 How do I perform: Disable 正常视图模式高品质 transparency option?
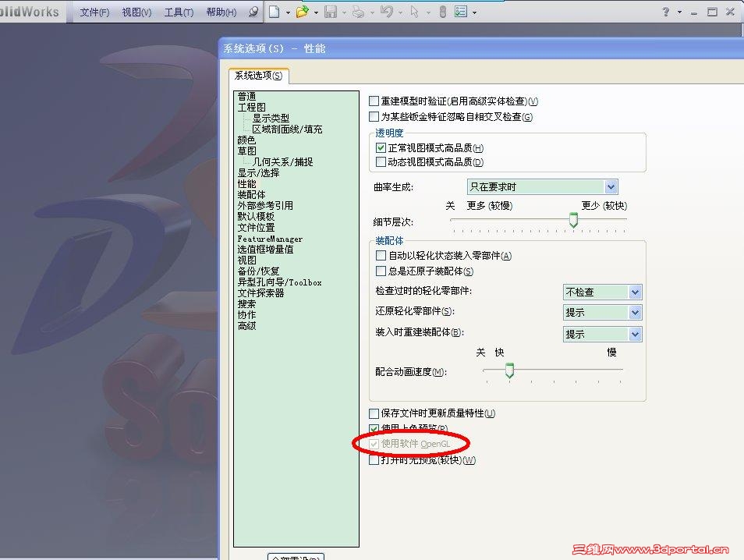pos(381,147)
